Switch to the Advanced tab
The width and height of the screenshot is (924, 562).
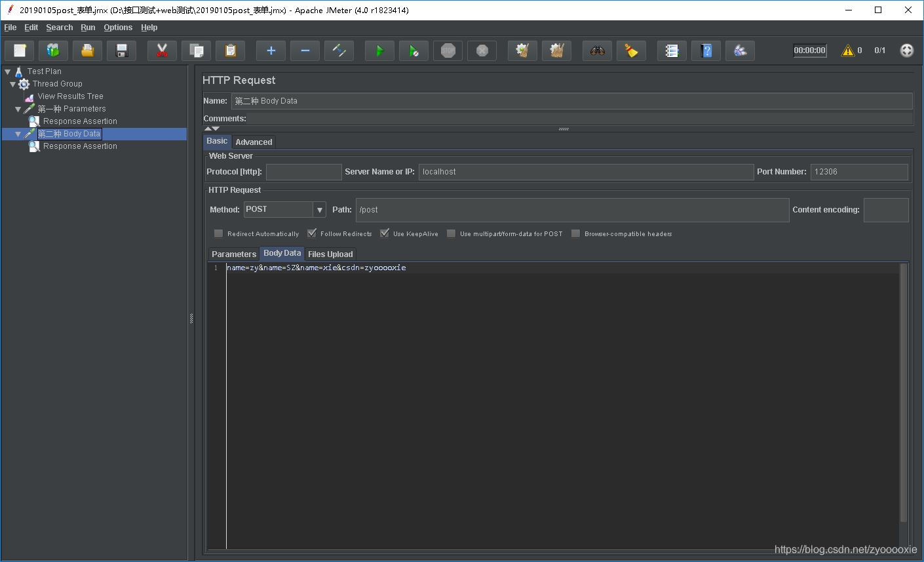pos(254,142)
